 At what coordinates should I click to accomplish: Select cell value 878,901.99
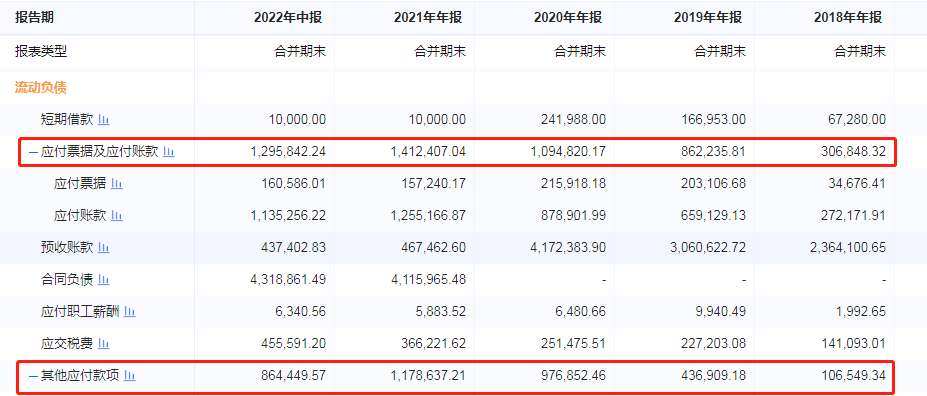tap(573, 216)
